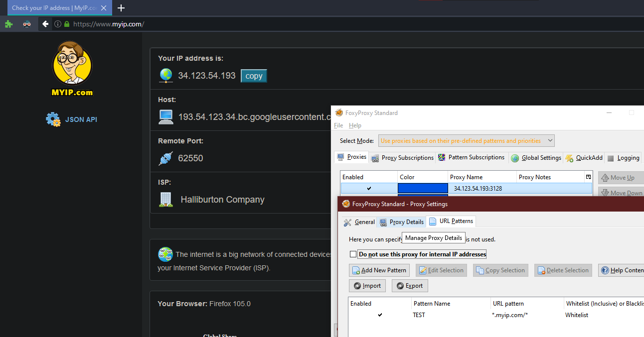
Task: Toggle enabled checkmark for proxy 34.123.54.193:3128
Action: [x=369, y=188]
